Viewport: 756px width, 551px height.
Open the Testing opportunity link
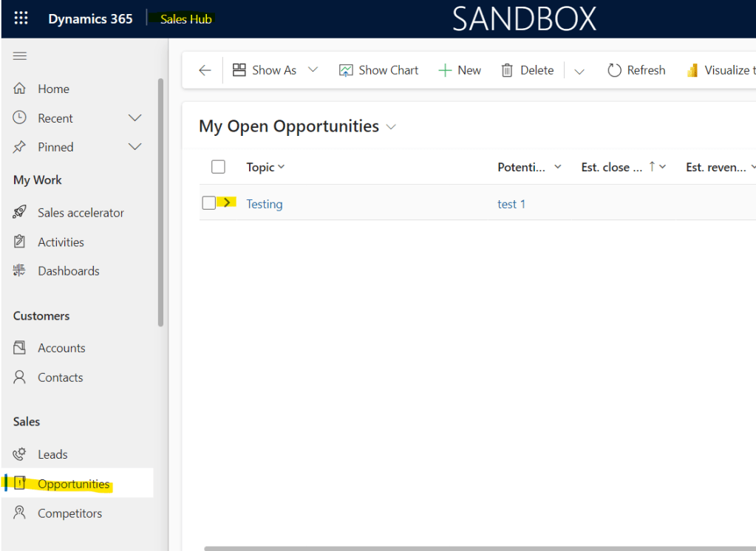[x=265, y=204]
